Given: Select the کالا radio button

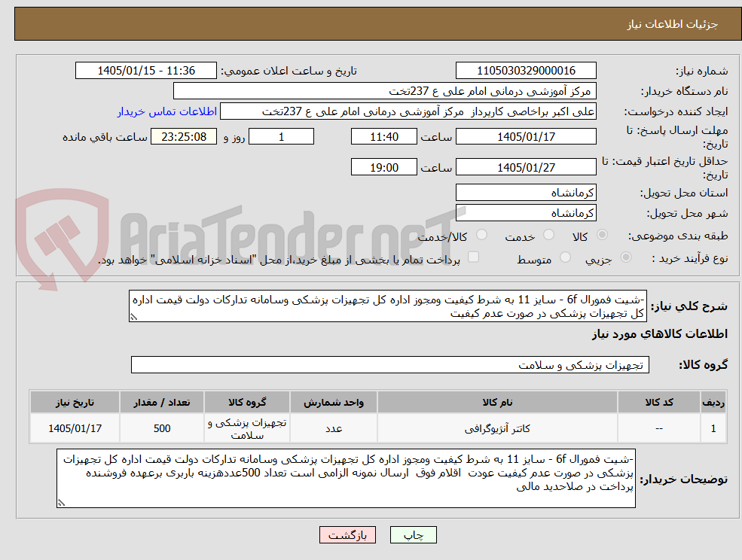Looking at the screenshot, I should tap(603, 235).
